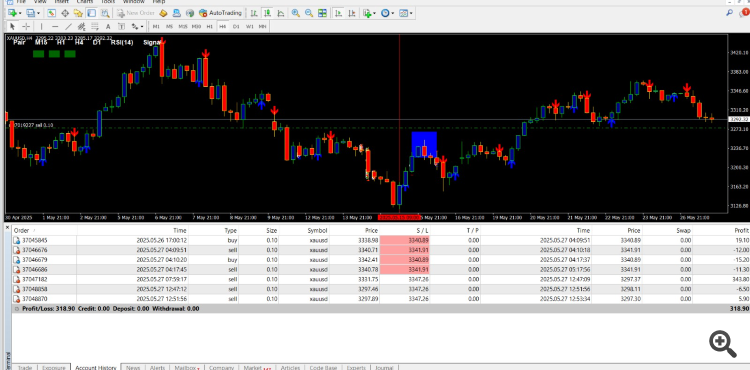Switch chart to line chart

tap(281, 13)
